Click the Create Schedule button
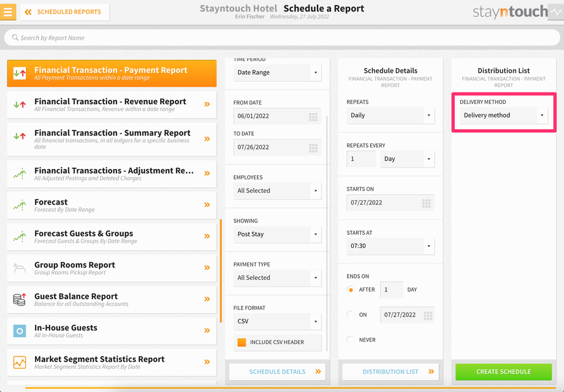 (503, 372)
